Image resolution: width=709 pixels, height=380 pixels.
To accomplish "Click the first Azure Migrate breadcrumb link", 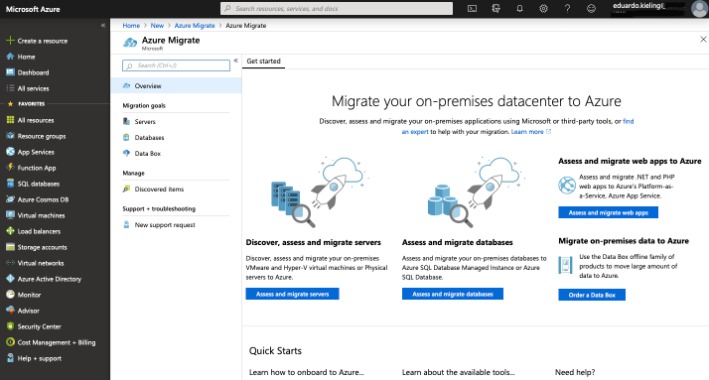I will coord(194,26).
